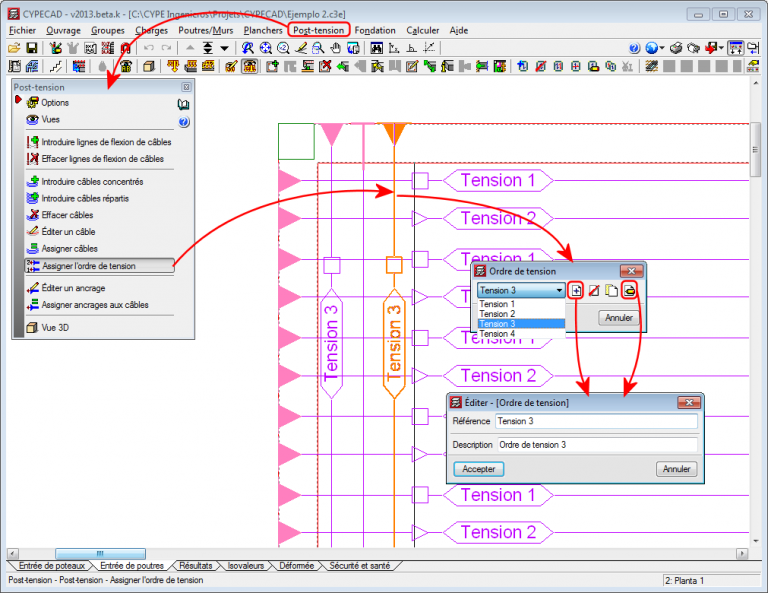768x593 pixels.
Task: Open the staircase tool in the second toolbar
Action: point(56,66)
